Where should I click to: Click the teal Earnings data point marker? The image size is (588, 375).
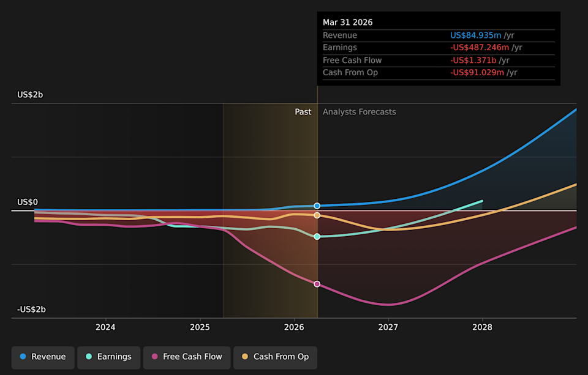317,236
